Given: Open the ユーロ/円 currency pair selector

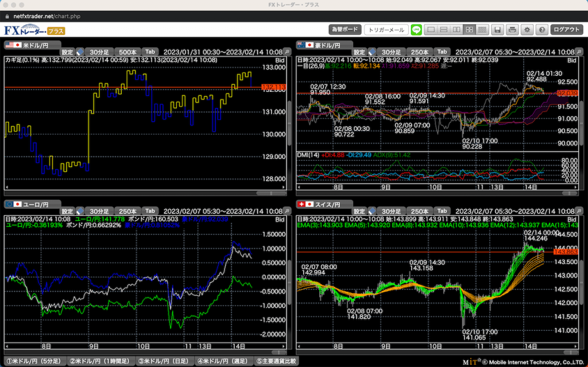Looking at the screenshot, I should point(32,204).
